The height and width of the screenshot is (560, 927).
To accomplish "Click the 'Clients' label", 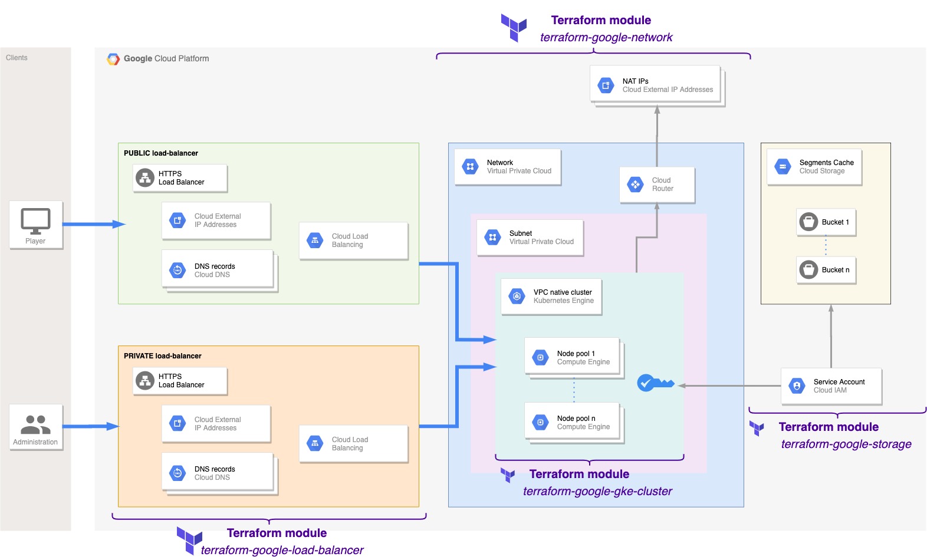I will tap(17, 58).
